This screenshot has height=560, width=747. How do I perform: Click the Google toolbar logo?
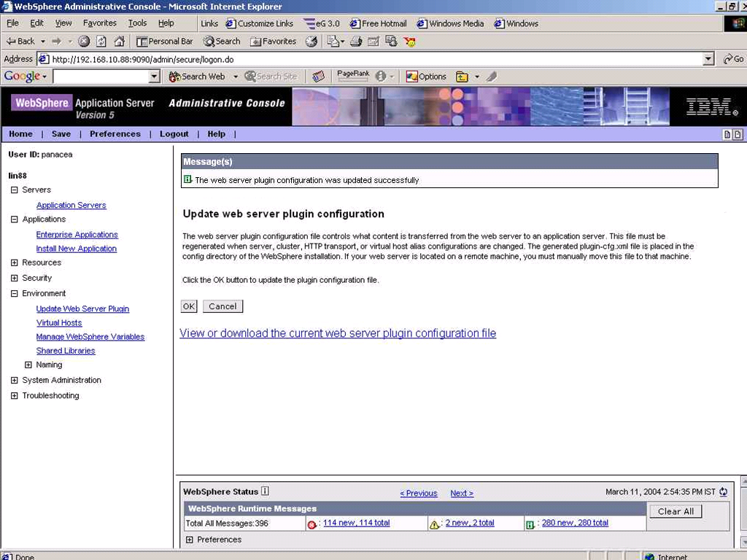pos(23,76)
